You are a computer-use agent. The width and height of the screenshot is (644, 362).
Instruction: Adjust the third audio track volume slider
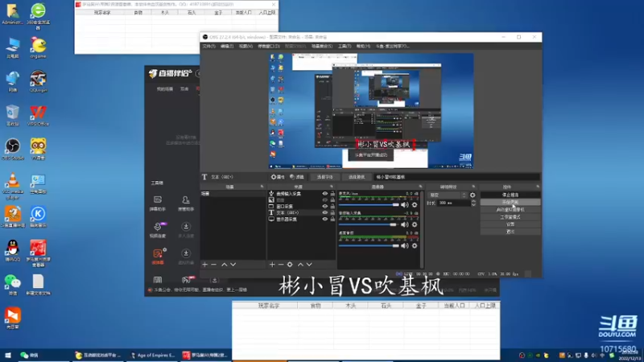[x=369, y=245]
